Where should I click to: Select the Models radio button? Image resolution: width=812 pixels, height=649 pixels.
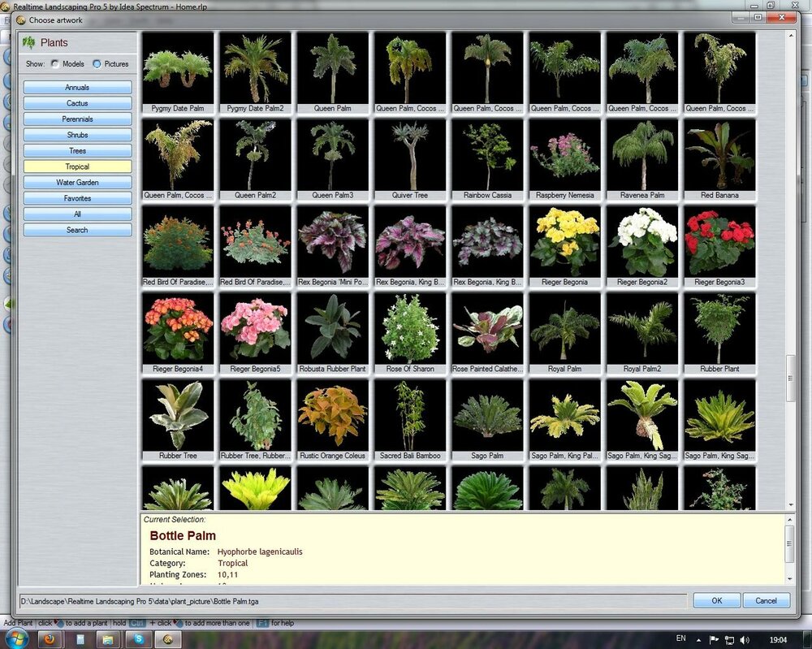pyautogui.click(x=55, y=64)
